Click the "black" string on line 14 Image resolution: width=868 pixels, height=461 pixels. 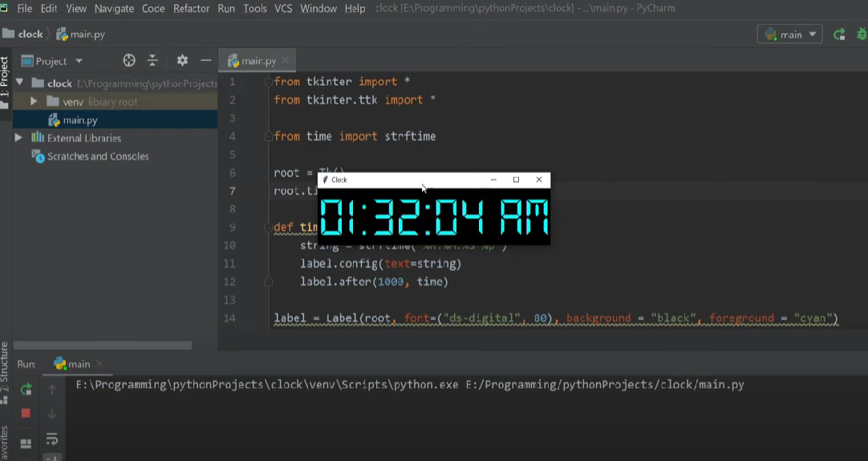(x=673, y=318)
